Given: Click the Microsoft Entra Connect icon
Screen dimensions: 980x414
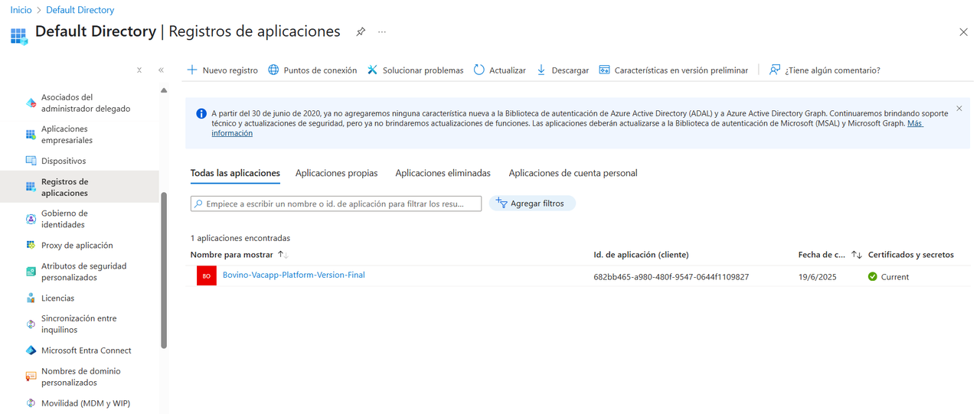Looking at the screenshot, I should coord(31,350).
